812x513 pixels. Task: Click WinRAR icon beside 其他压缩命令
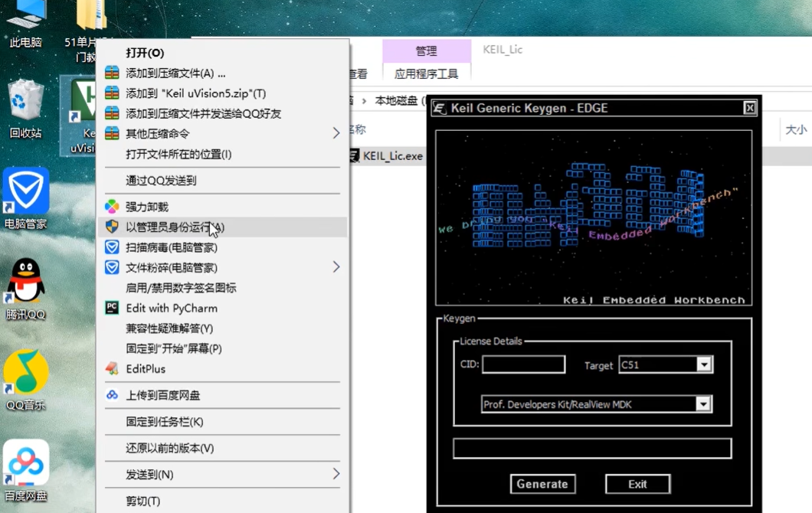coord(112,133)
